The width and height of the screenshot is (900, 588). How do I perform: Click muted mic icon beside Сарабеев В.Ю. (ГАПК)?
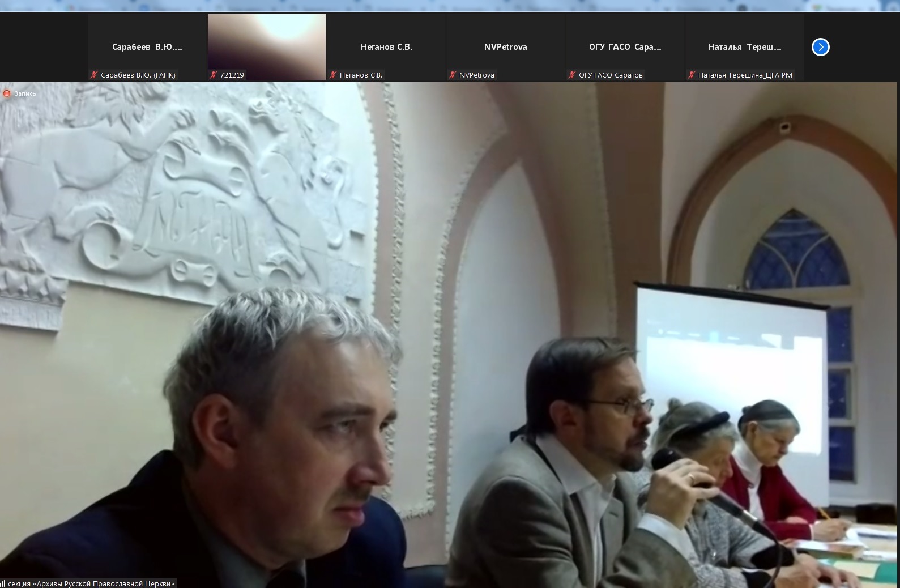94,75
